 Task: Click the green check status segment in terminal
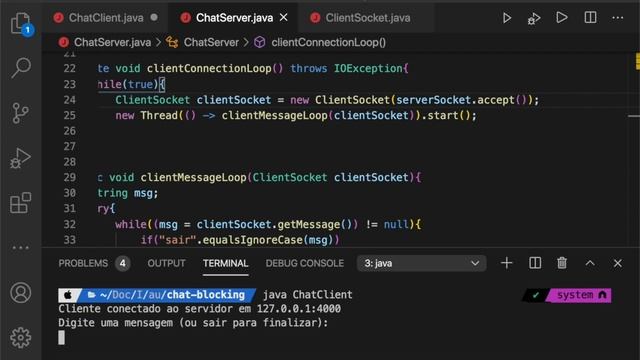coord(536,295)
